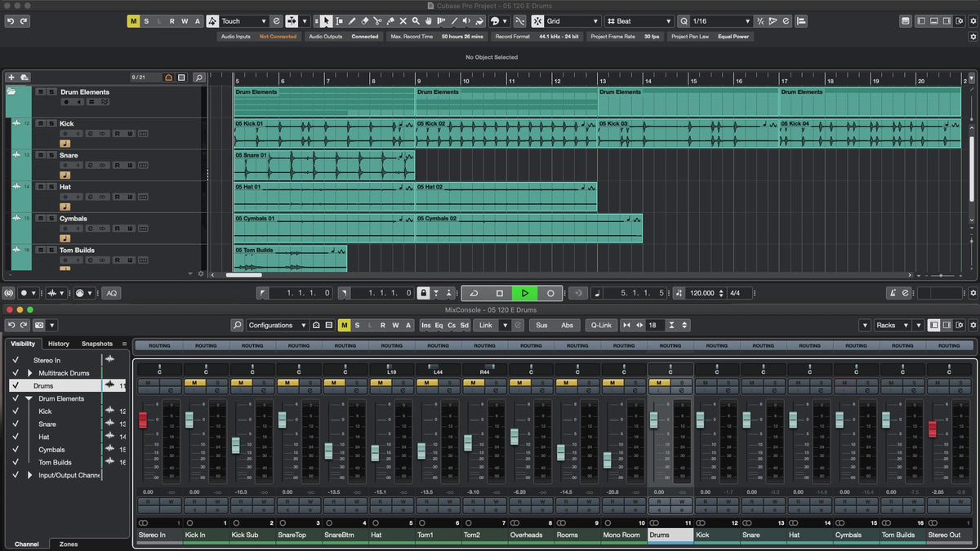Open the Zones tab
Screen dimensions: 980x551
pyautogui.click(x=69, y=544)
